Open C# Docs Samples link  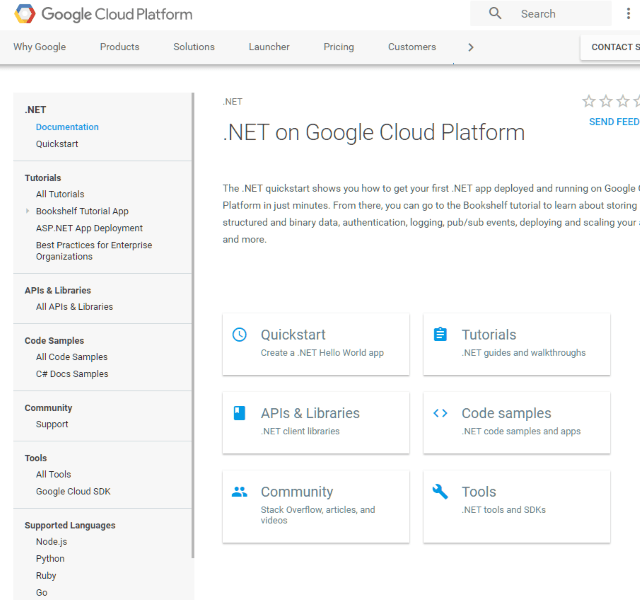(x=72, y=374)
